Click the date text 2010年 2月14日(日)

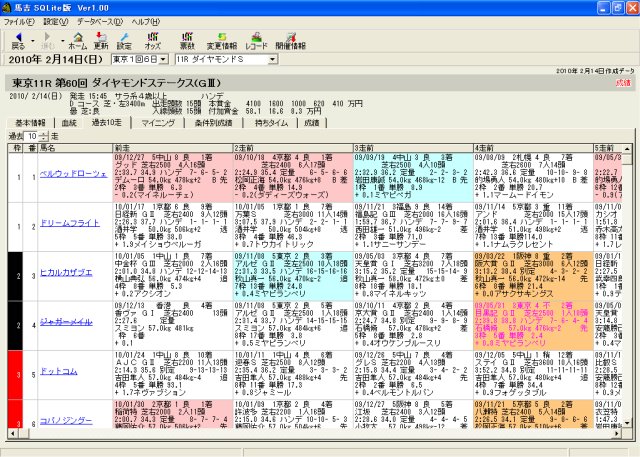[x=56, y=60]
